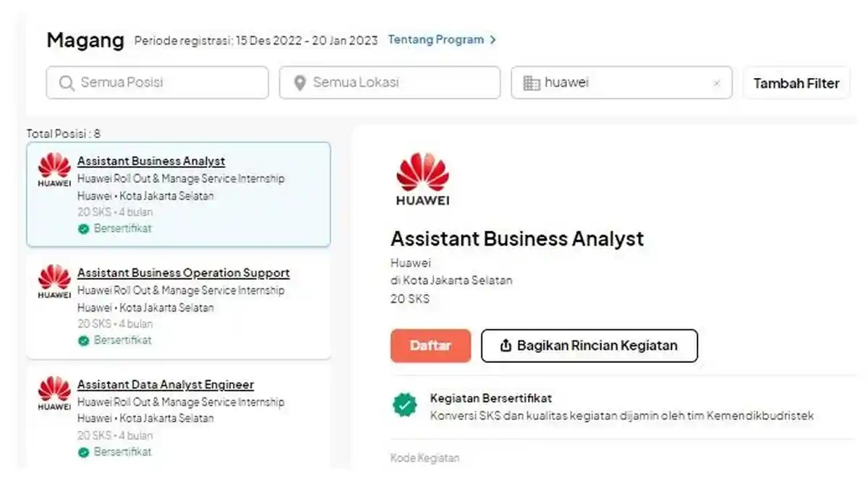The height and width of the screenshot is (488, 868).
Task: Click the large Huawei logo in the detail panel
Action: pos(422,179)
